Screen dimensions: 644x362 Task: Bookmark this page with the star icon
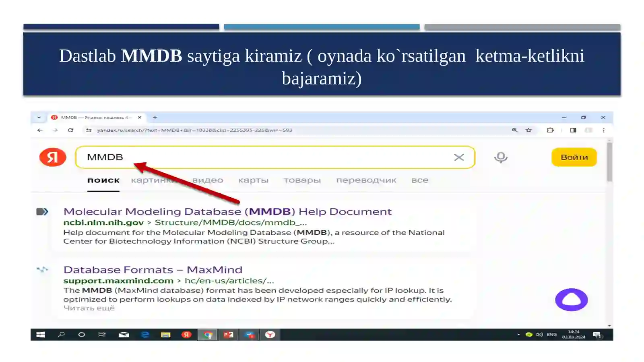pos(528,130)
